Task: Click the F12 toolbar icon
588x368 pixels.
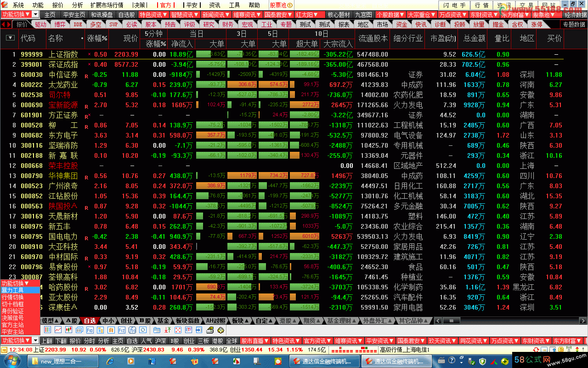Action: pyautogui.click(x=121, y=330)
